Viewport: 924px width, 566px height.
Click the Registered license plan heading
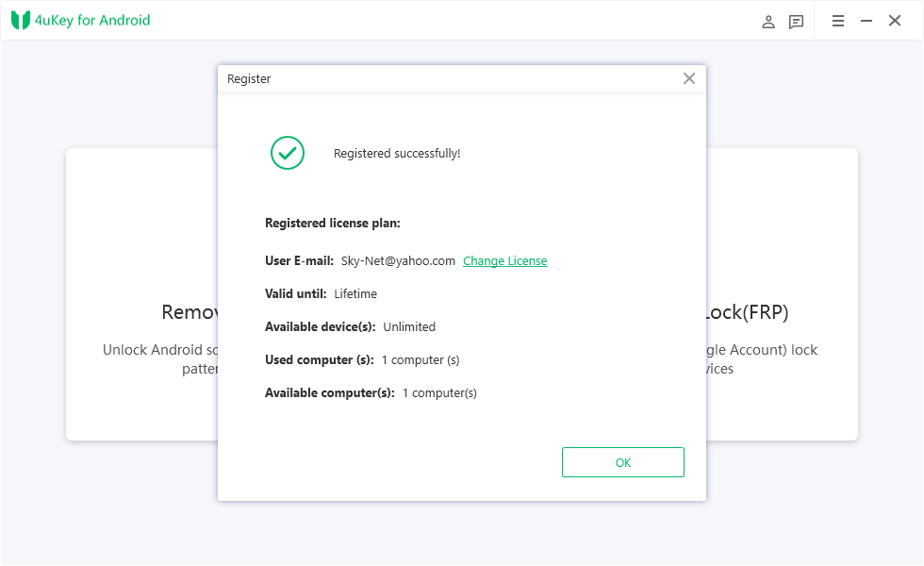click(x=332, y=223)
